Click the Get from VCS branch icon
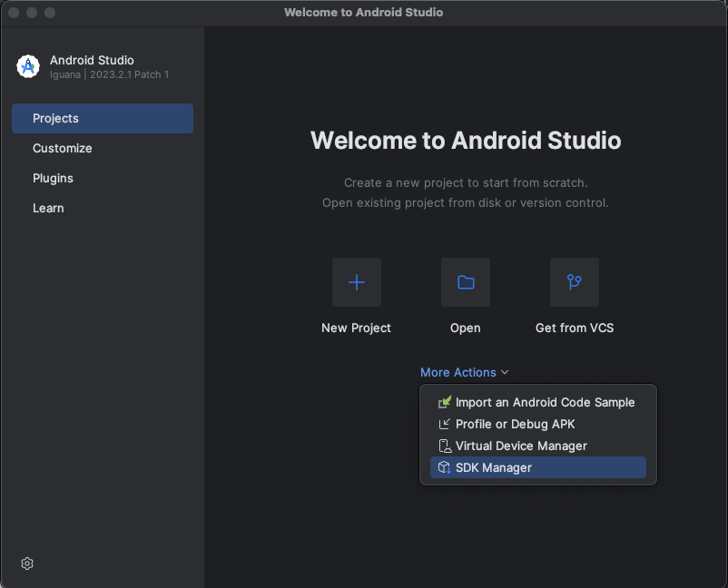728x588 pixels. [575, 282]
